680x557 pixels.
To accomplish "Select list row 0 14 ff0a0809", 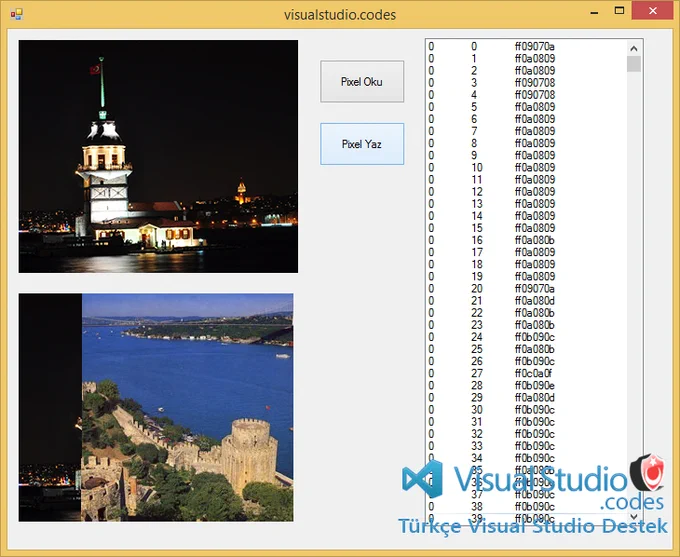I will (x=526, y=216).
